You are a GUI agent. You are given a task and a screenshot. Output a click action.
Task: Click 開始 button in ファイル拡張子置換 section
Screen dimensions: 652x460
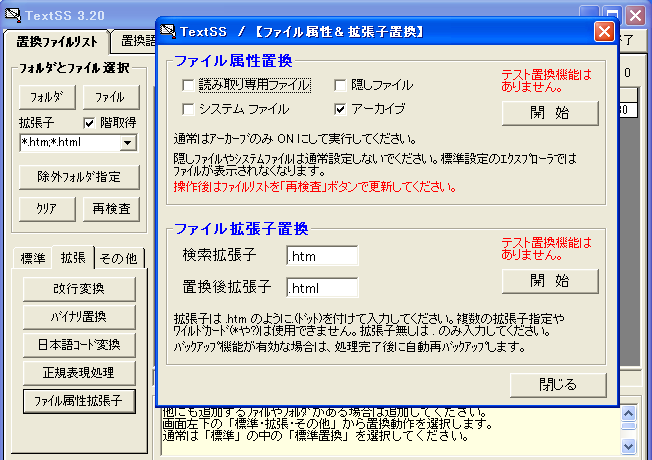click(x=550, y=281)
